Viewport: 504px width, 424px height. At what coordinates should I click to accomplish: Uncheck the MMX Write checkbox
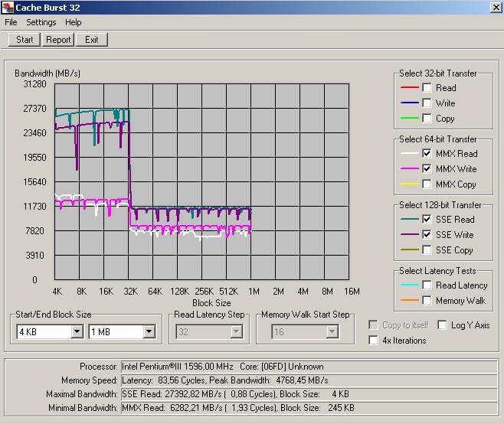427,168
